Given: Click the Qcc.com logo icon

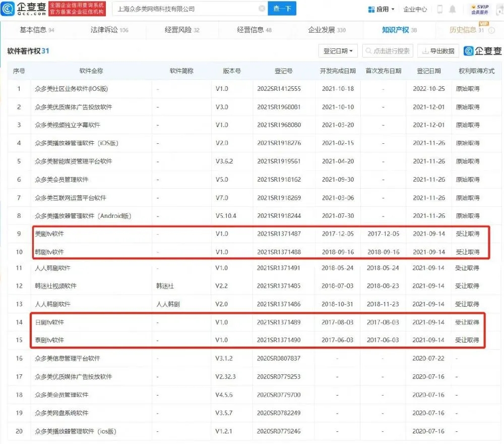Looking at the screenshot, I should point(8,9).
